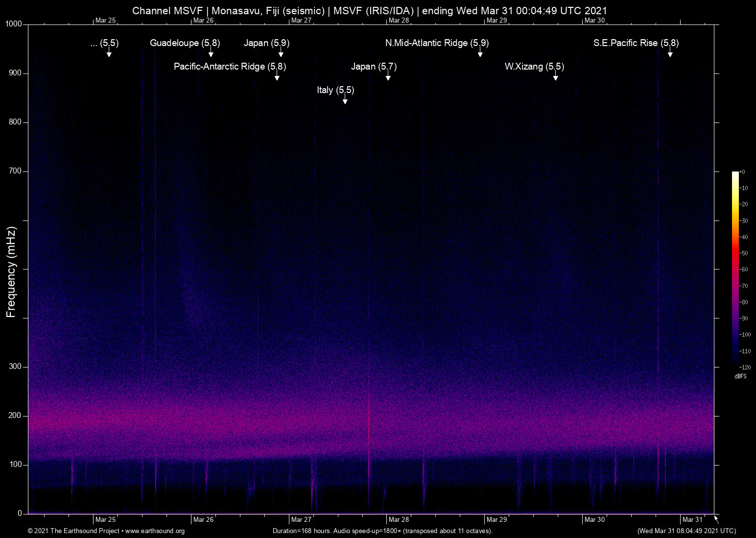
Task: Open the www.earthsound.org link in footer
Action: [x=155, y=531]
